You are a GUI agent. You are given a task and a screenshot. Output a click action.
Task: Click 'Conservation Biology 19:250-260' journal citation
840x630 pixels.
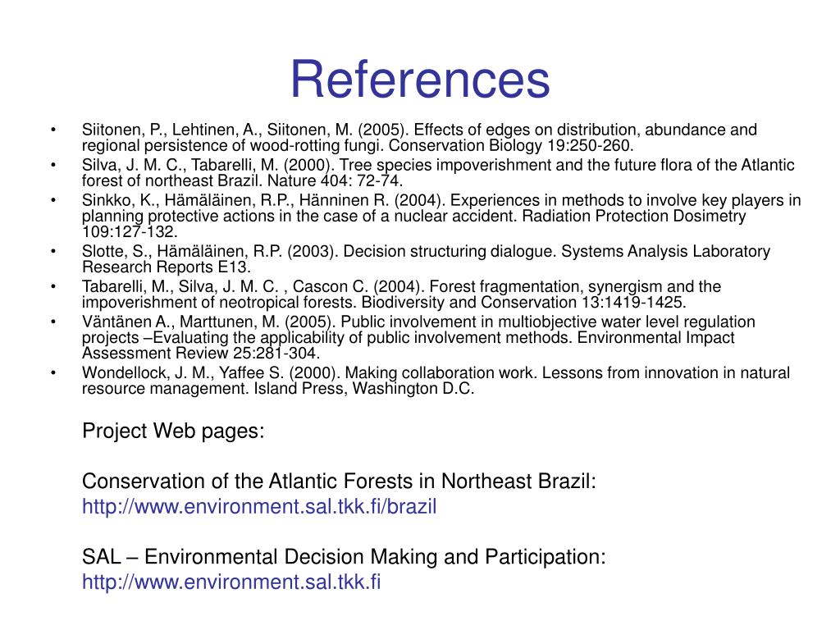click(510, 146)
